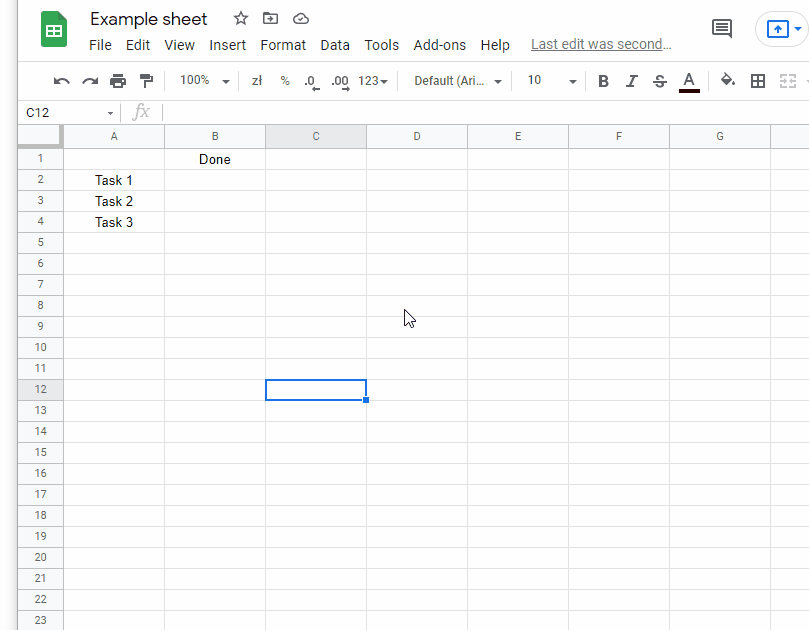Open the Text color picker
809x630 pixels.
point(689,80)
